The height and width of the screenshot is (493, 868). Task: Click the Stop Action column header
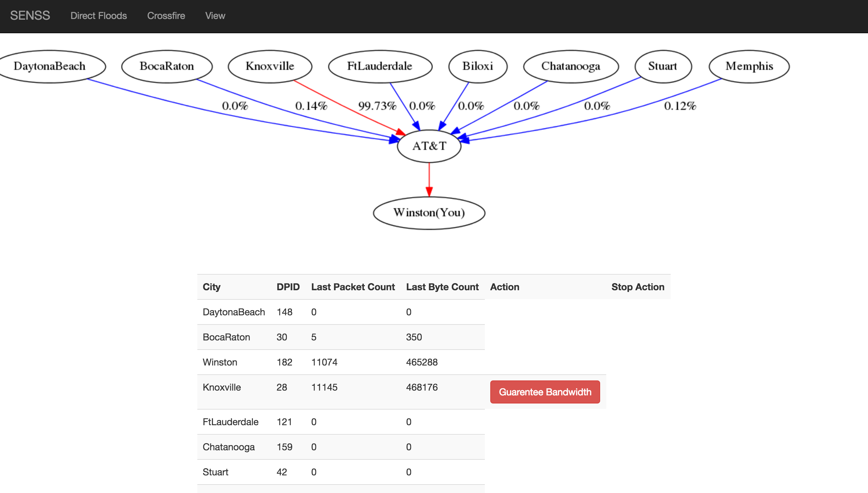(637, 287)
